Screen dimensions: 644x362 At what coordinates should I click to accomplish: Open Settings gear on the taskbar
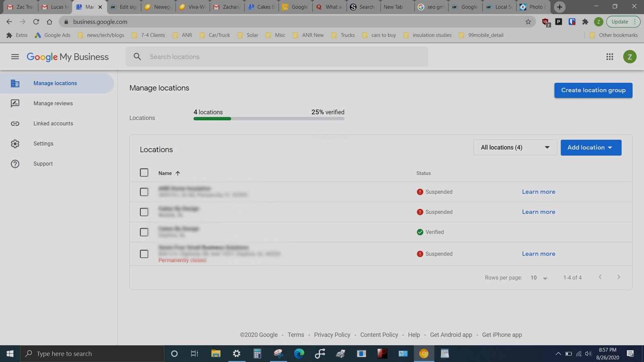pos(237,354)
